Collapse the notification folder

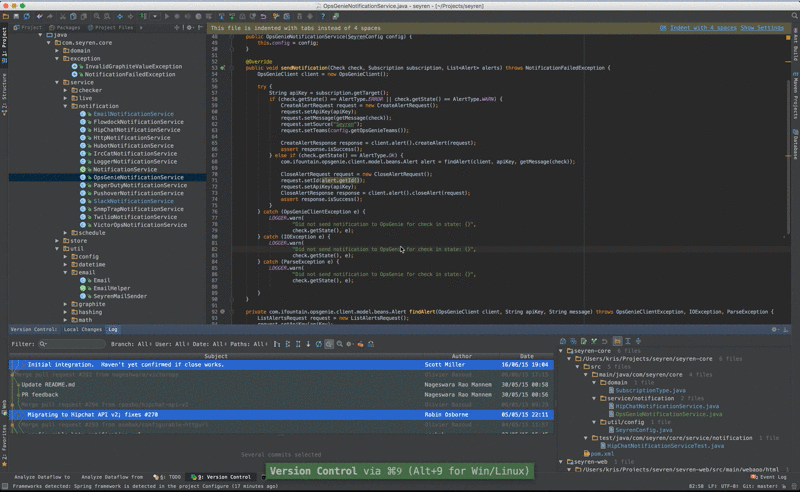pos(65,106)
